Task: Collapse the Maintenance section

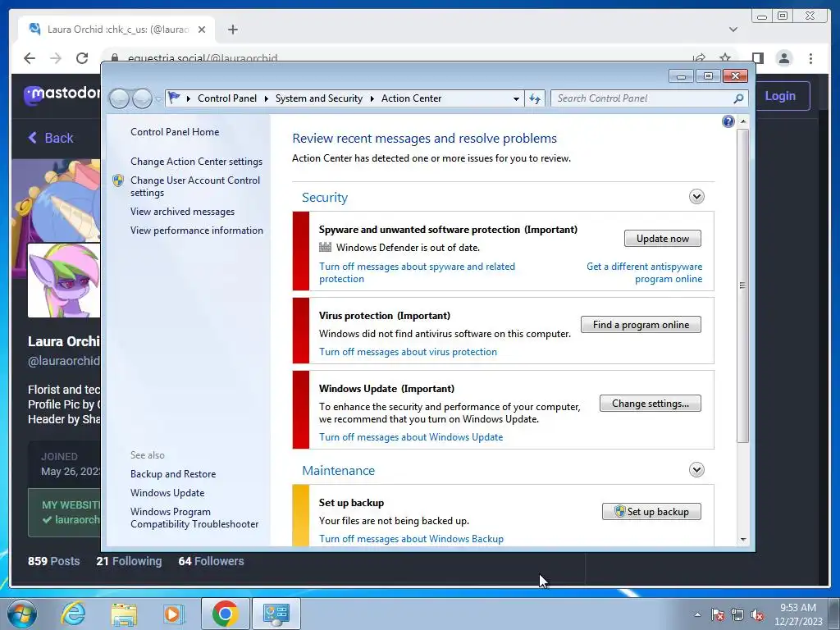Action: [696, 470]
